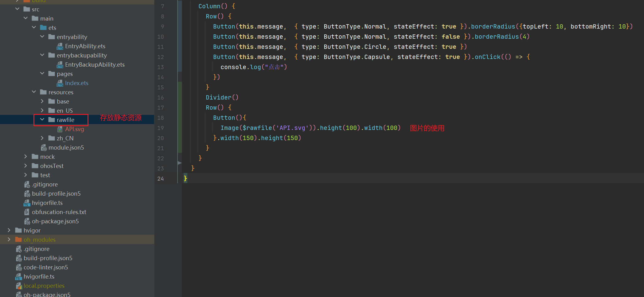Place cursor on Divider() code line
Screen dimensions: 644x297
pyautogui.click(x=222, y=97)
